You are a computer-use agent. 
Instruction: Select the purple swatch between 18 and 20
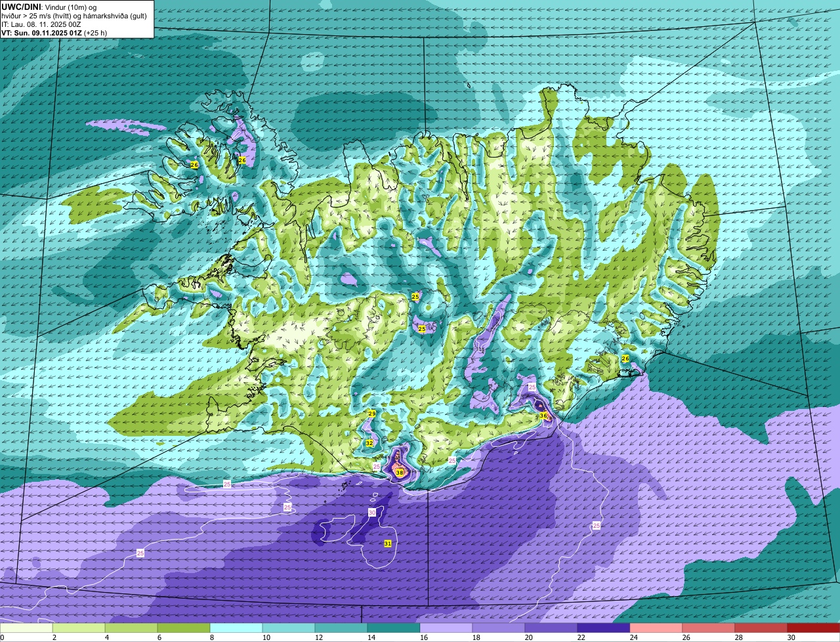[x=499, y=628]
